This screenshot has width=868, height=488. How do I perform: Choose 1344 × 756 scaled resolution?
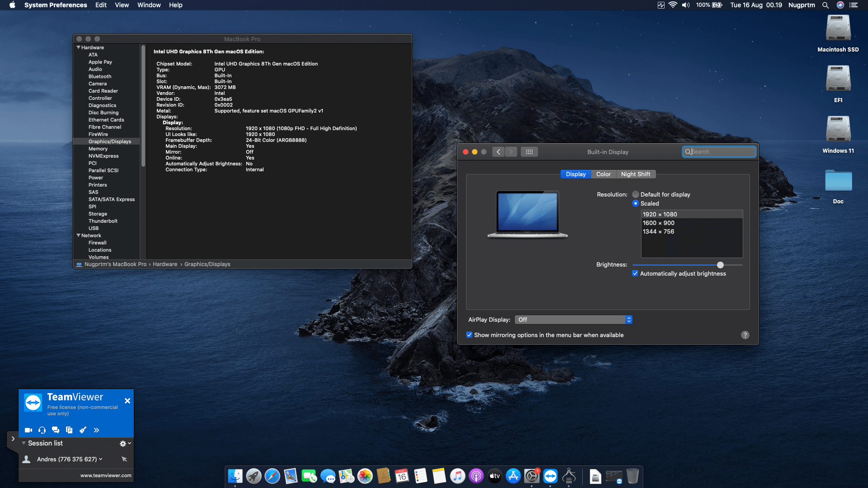692,231
